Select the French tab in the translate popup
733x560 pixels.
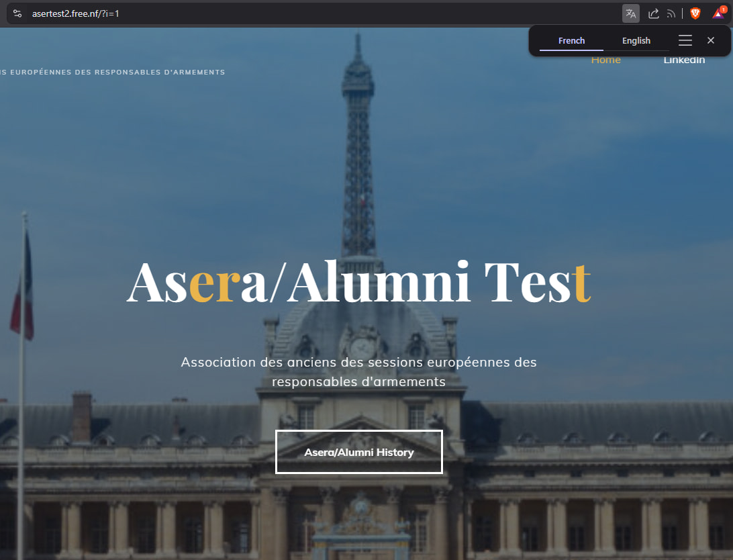571,41
